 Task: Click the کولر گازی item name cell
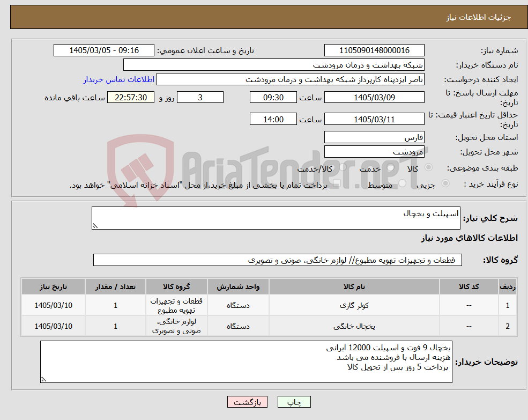click(354, 305)
